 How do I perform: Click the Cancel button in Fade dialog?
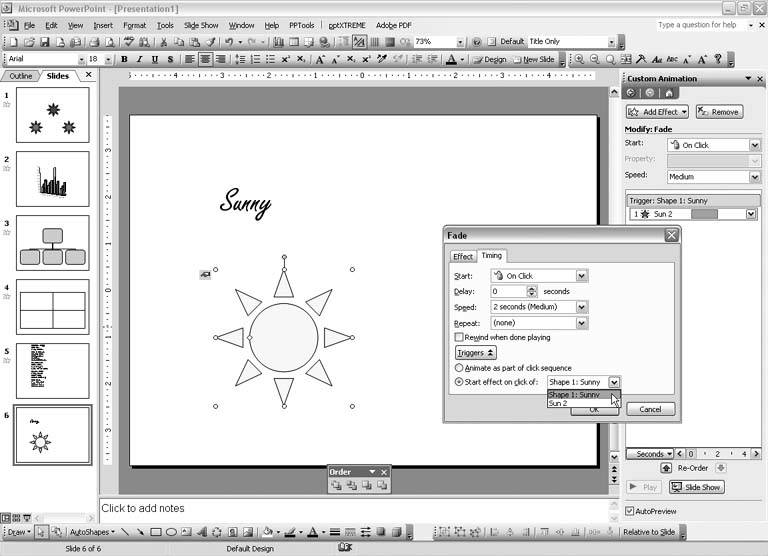(x=650, y=409)
